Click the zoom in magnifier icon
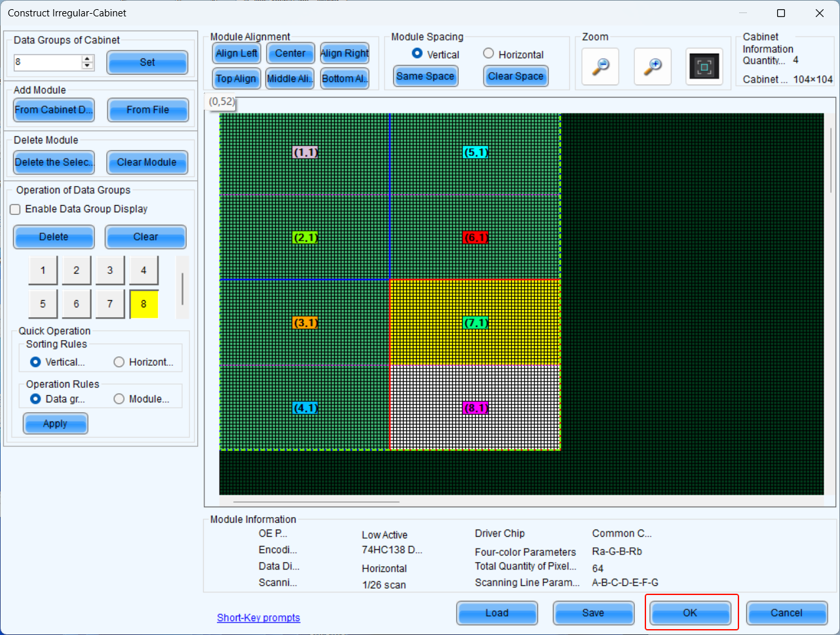Viewport: 840px width, 635px height. coord(653,66)
